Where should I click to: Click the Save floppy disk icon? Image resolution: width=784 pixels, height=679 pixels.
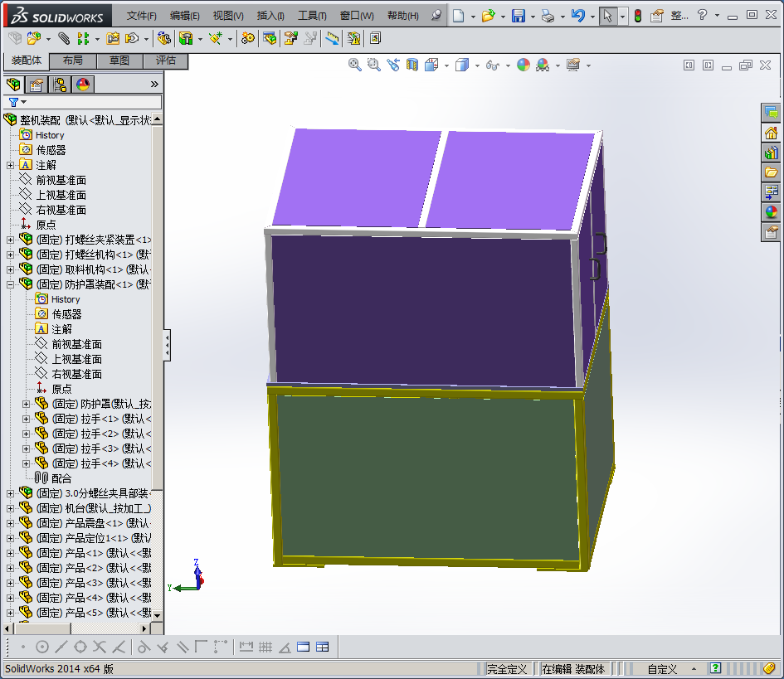tap(518, 16)
